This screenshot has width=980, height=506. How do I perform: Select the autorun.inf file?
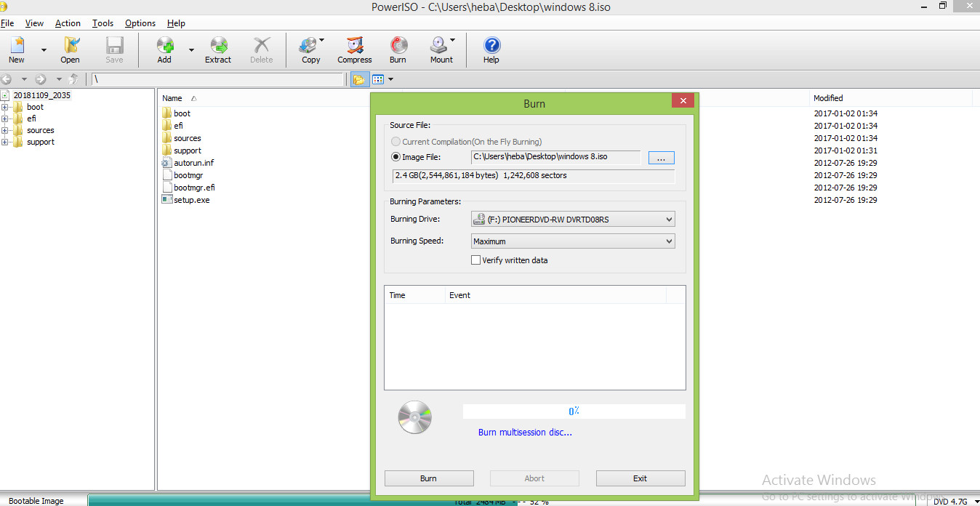click(193, 163)
